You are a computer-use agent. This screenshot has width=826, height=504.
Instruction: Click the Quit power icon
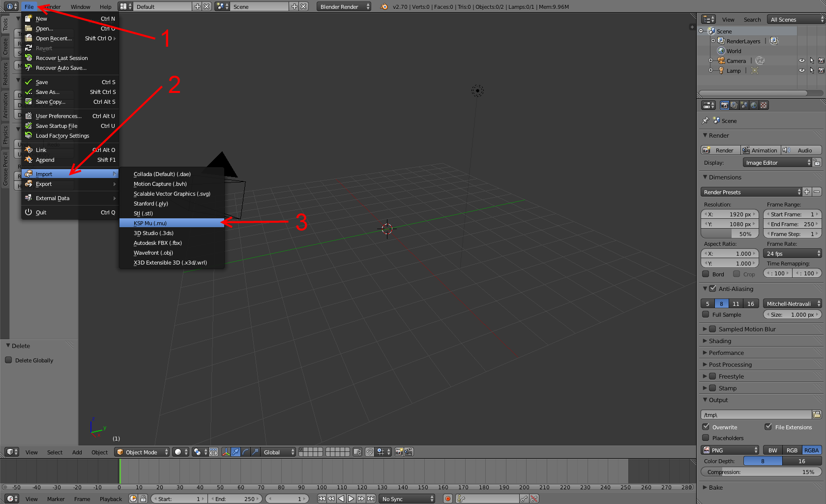[29, 212]
